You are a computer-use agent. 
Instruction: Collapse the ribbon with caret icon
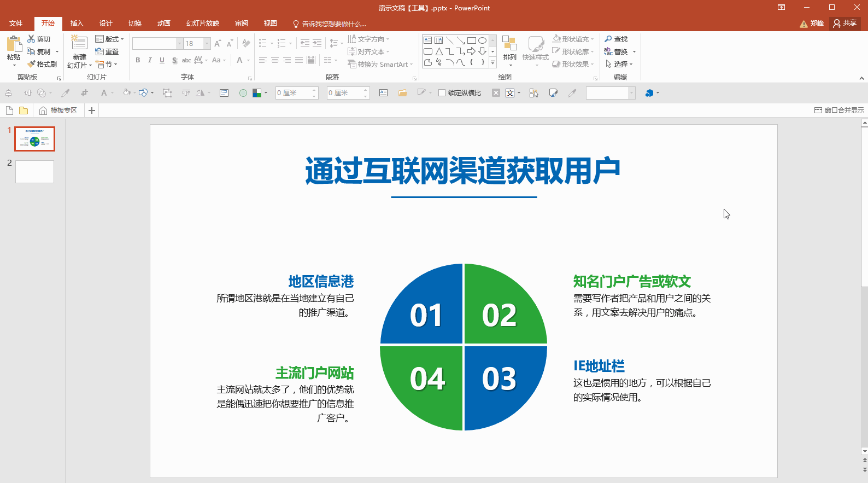tap(861, 78)
